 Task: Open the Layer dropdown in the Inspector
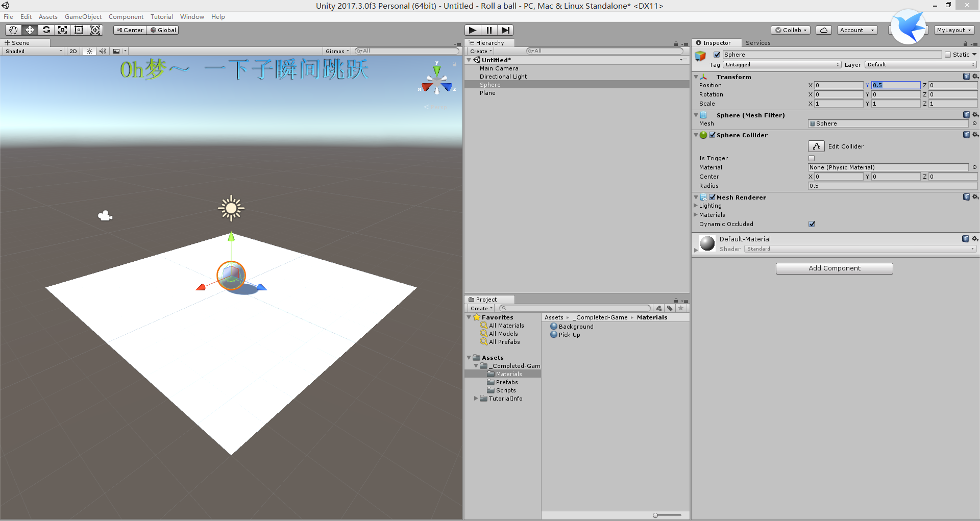[x=920, y=64]
